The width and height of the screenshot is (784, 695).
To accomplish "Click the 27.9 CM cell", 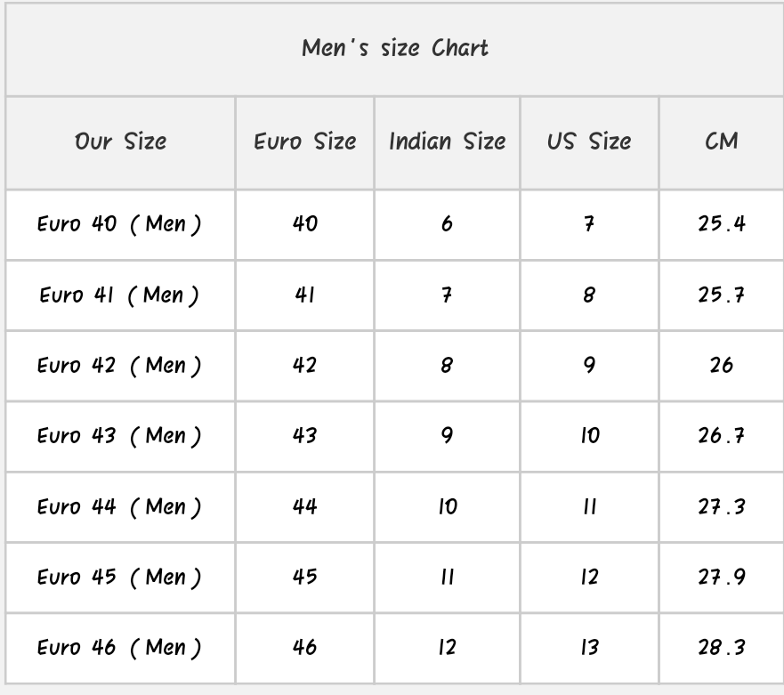I will [x=721, y=577].
